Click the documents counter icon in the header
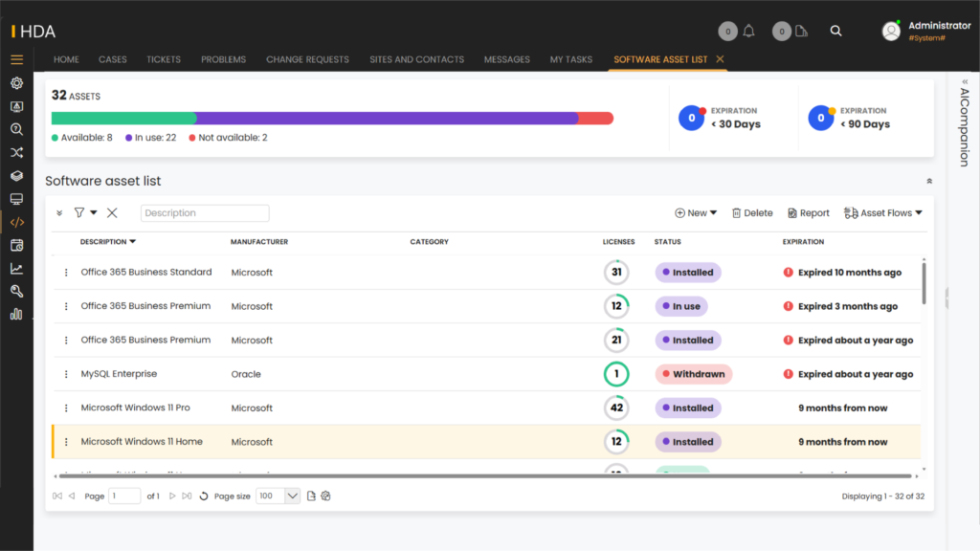This screenshot has width=980, height=551. (x=801, y=31)
